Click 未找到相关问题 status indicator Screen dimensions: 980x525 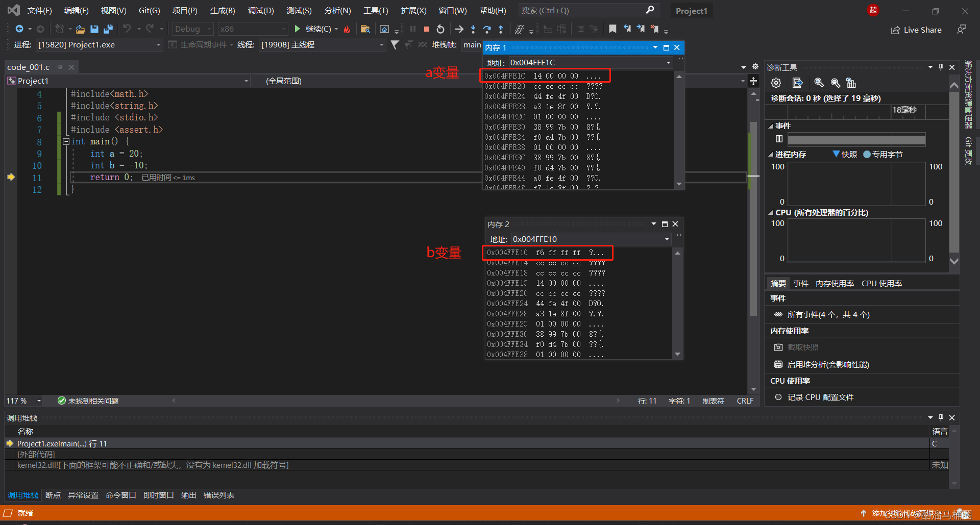tap(88, 401)
